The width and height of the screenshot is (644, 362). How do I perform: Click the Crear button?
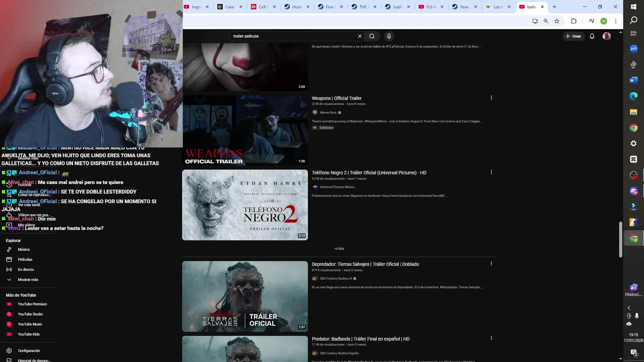click(x=573, y=36)
